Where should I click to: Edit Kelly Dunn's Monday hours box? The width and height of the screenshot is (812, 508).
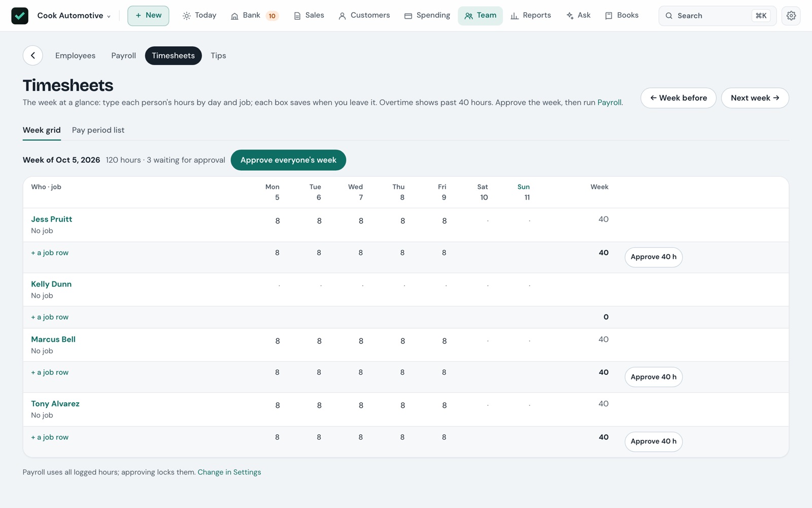tap(267, 285)
